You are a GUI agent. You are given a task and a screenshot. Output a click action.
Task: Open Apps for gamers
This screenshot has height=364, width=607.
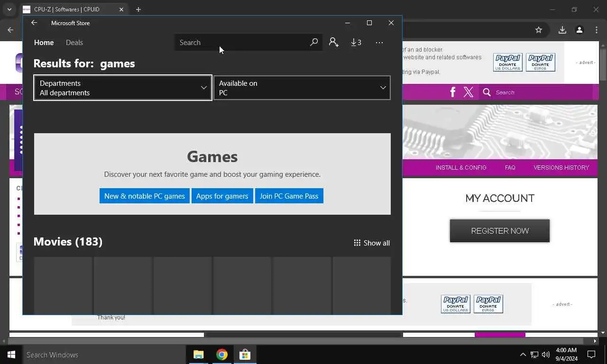[x=222, y=196]
